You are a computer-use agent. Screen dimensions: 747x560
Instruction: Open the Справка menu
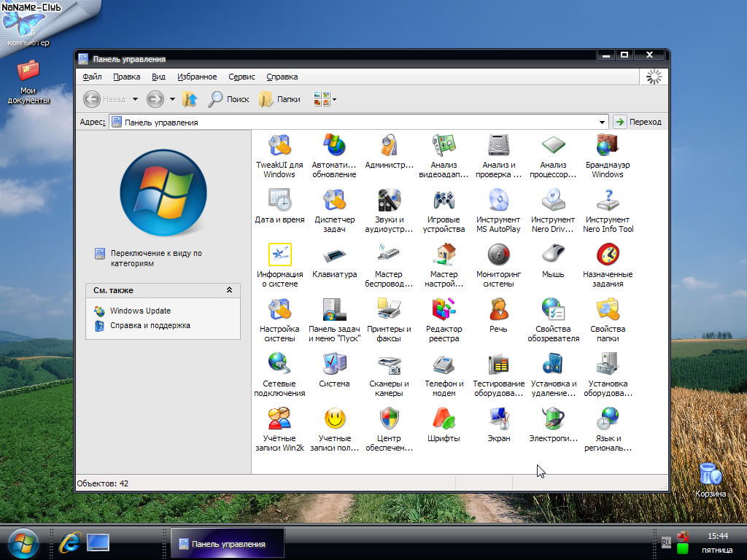point(282,77)
